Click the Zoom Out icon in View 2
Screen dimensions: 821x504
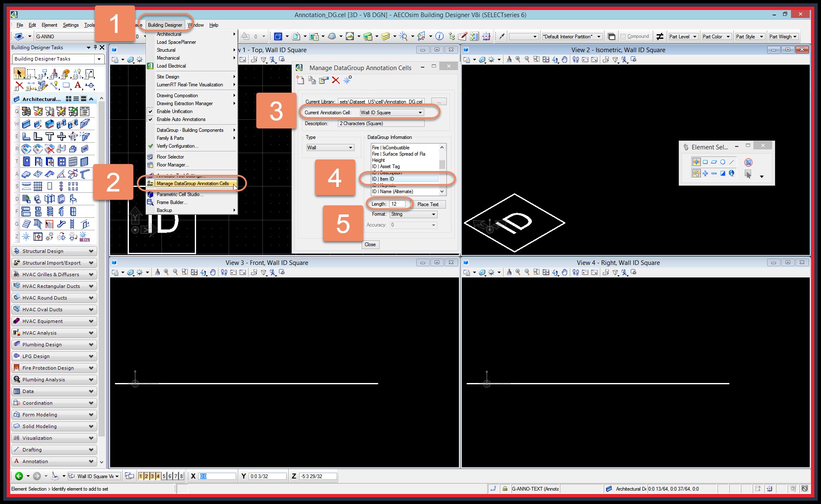point(527,60)
